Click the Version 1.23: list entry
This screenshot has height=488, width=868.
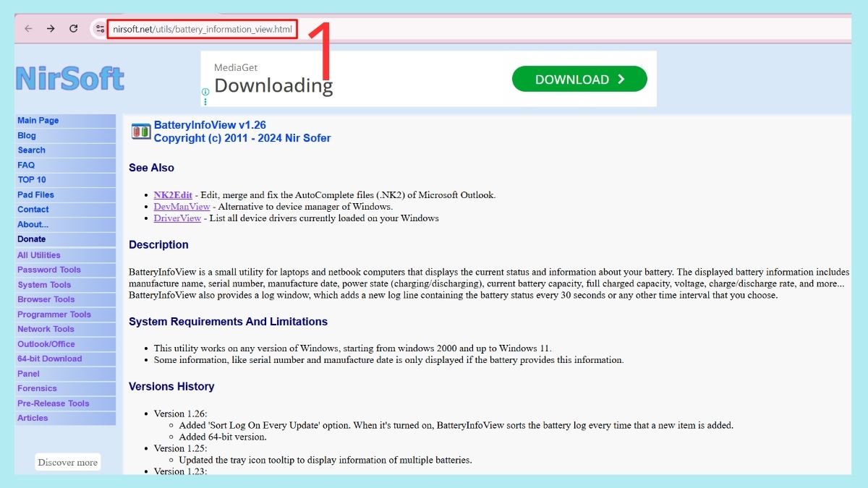(x=181, y=471)
